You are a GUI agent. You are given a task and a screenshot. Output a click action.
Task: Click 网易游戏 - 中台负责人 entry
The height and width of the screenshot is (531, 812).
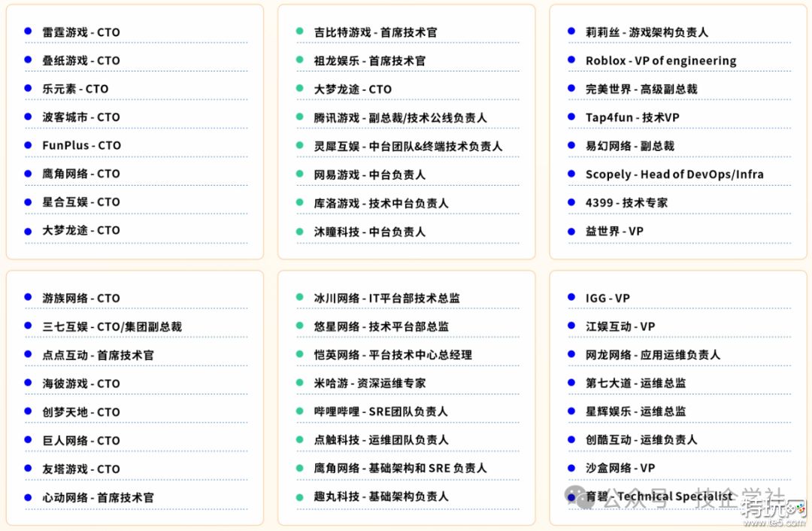click(x=369, y=174)
